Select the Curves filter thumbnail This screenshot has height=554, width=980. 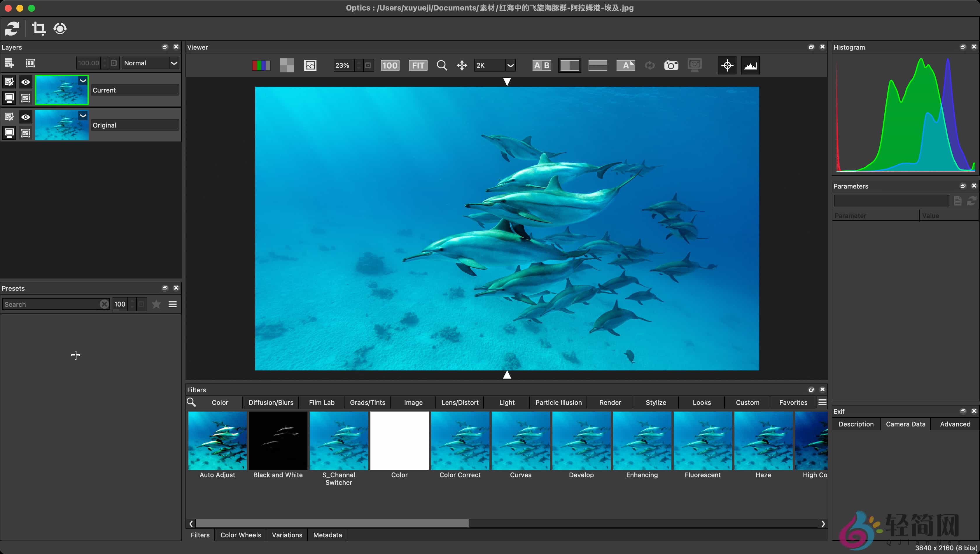[520, 441]
